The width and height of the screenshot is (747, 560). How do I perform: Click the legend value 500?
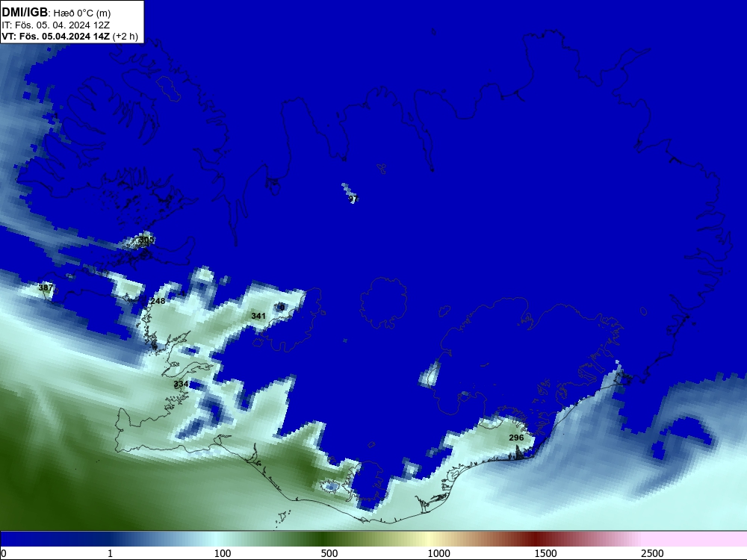click(329, 553)
